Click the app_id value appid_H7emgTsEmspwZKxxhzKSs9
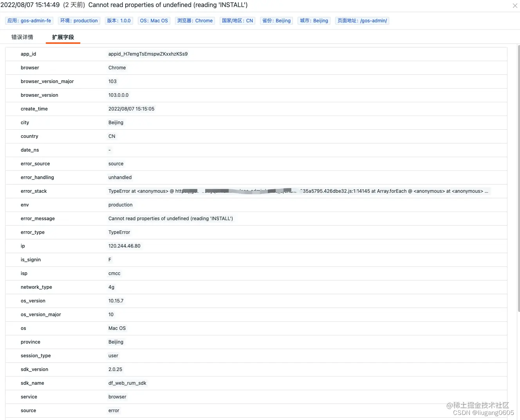520x420 pixels. click(x=148, y=54)
